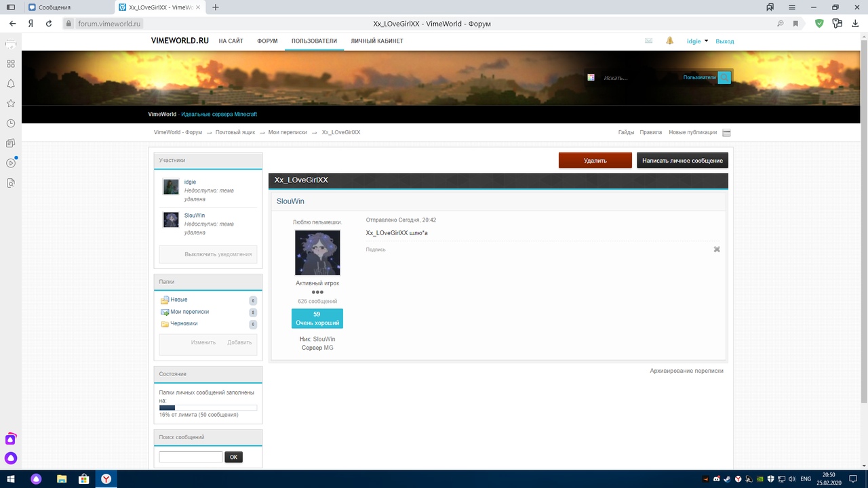868x488 pixels.
Task: Reload the page with refresh icon
Action: click(49, 23)
